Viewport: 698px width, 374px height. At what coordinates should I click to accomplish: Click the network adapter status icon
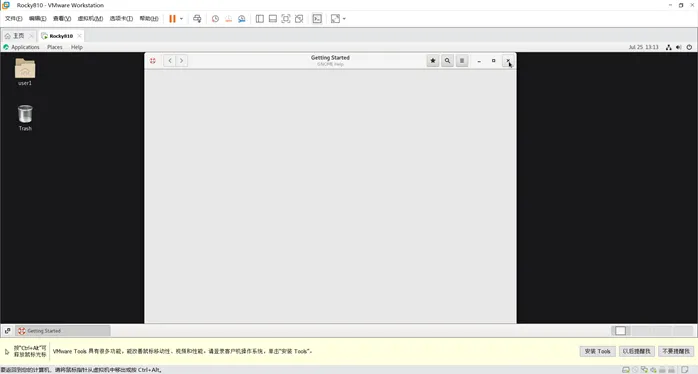644,370
